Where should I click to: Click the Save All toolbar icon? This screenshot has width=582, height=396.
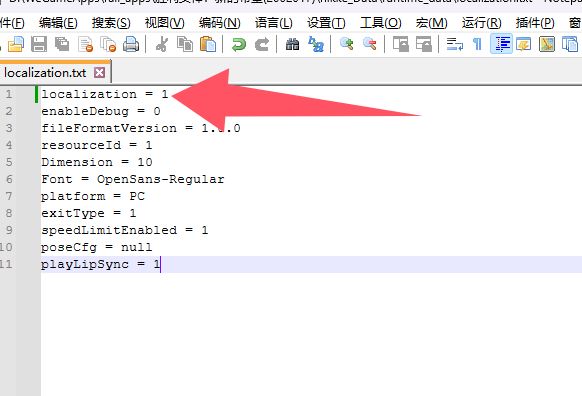point(62,44)
